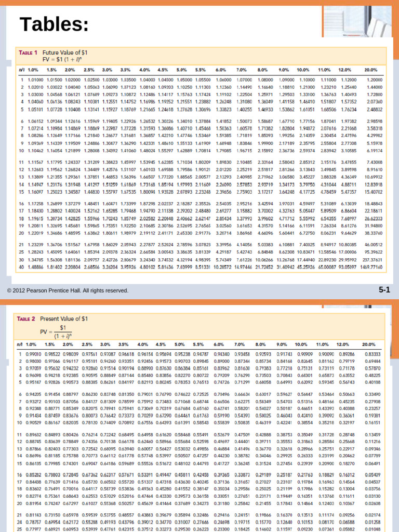
Task: Click cell value "21.72452" in Table 1
Action: click(265, 267)
